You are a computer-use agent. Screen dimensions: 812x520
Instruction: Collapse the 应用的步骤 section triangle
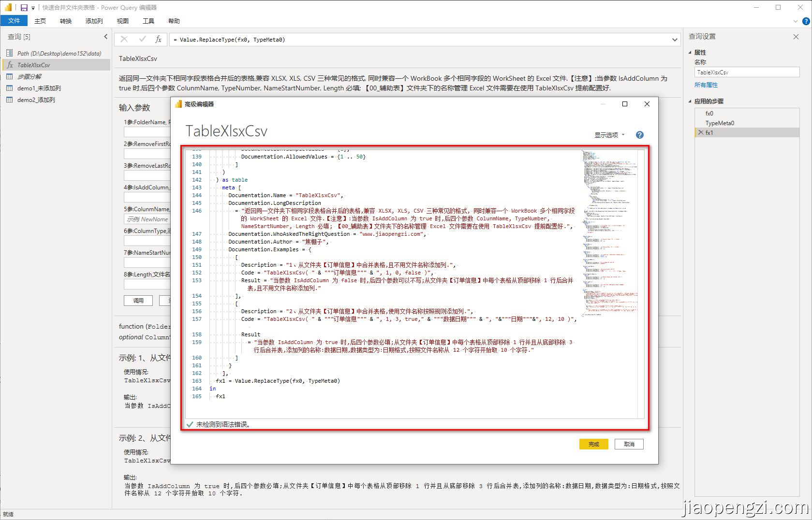pyautogui.click(x=690, y=101)
